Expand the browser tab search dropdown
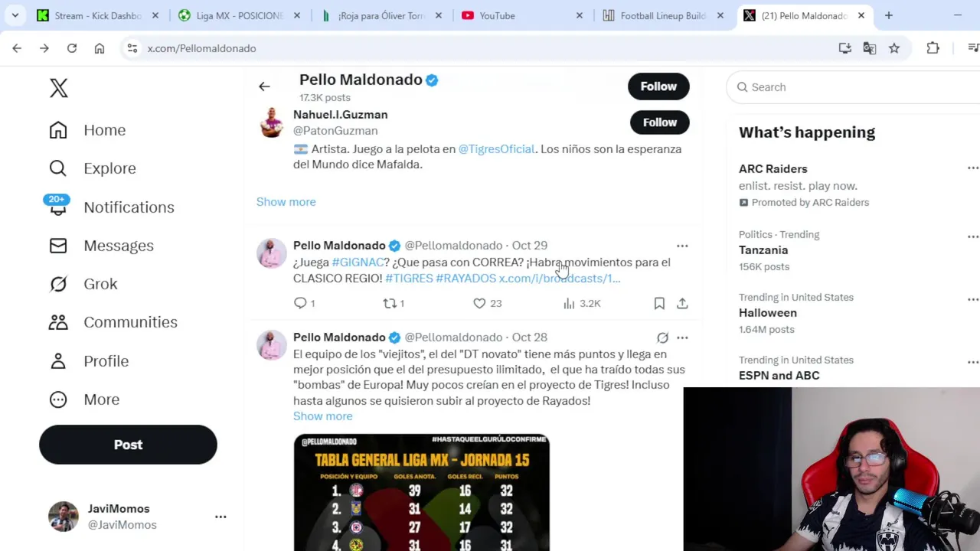Viewport: 980px width, 551px height. [x=15, y=15]
